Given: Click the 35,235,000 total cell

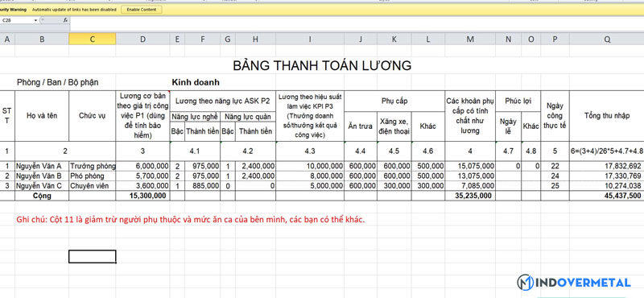Looking at the screenshot, I should pos(470,196).
